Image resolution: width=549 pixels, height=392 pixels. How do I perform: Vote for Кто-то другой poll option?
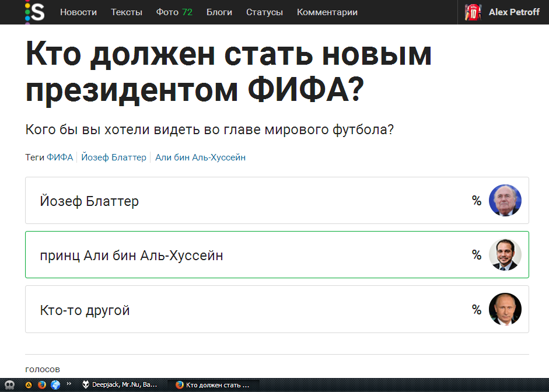(x=277, y=309)
